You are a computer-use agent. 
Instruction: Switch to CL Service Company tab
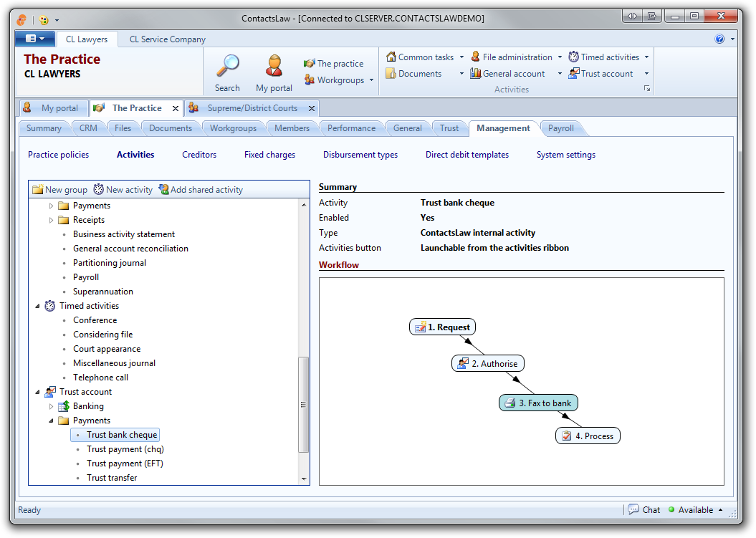(167, 39)
